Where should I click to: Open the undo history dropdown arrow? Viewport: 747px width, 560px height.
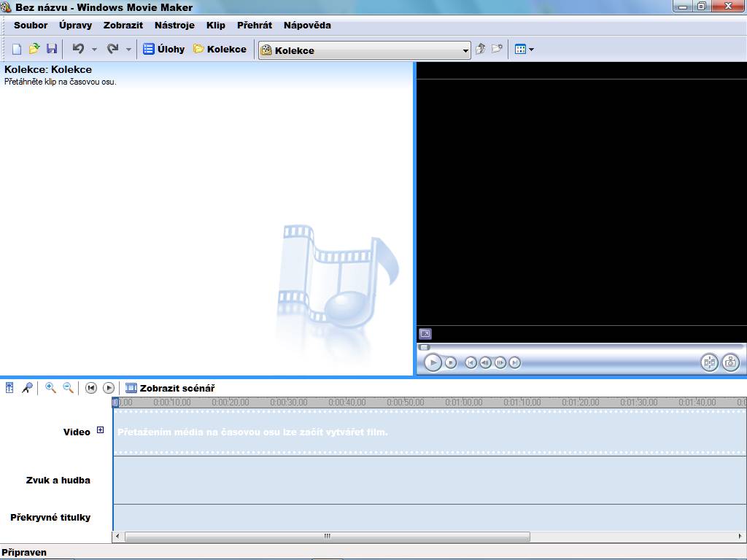(x=94, y=49)
